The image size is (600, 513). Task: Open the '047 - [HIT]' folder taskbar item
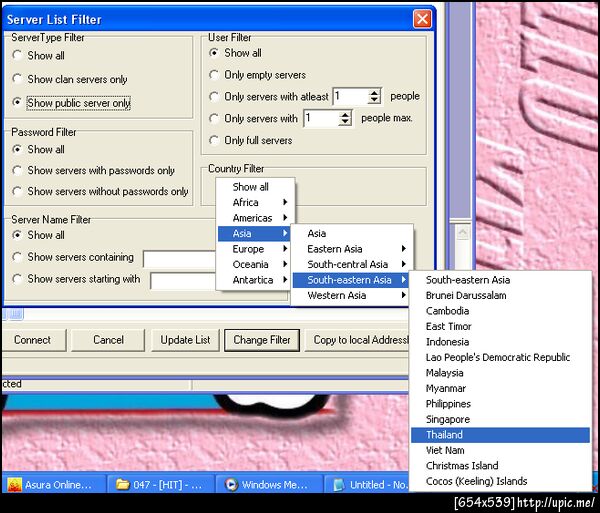[161, 485]
